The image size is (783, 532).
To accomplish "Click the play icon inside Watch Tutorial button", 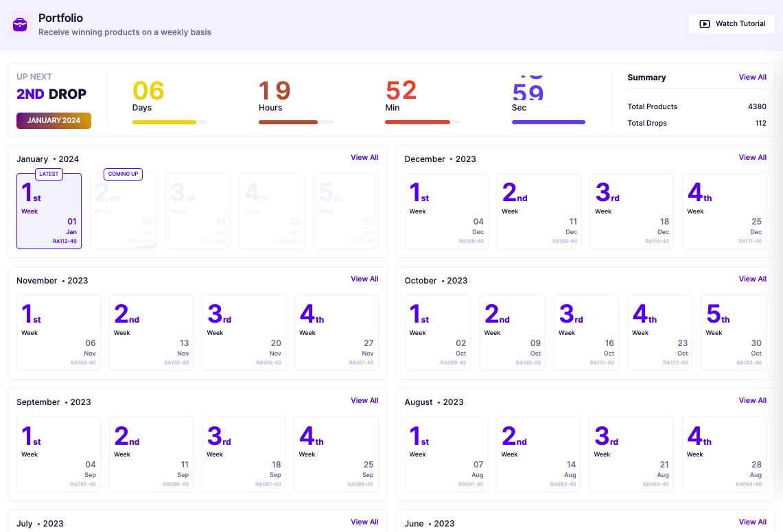I will coord(705,23).
